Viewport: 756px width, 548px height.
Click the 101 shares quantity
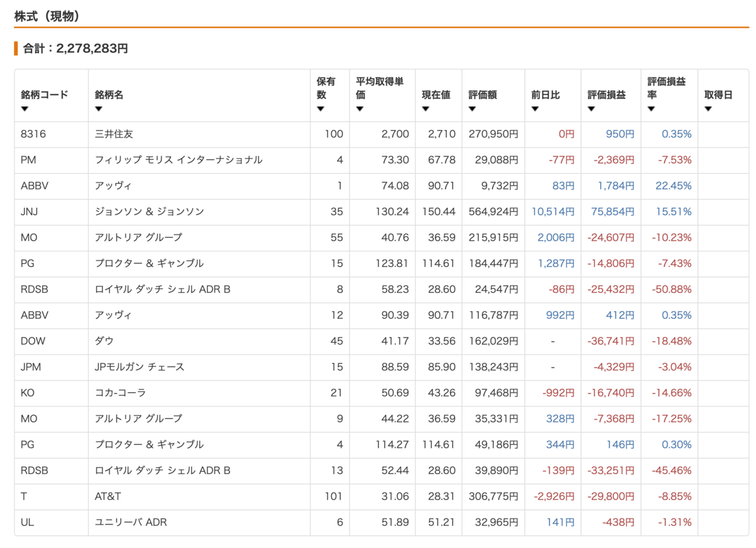(335, 496)
